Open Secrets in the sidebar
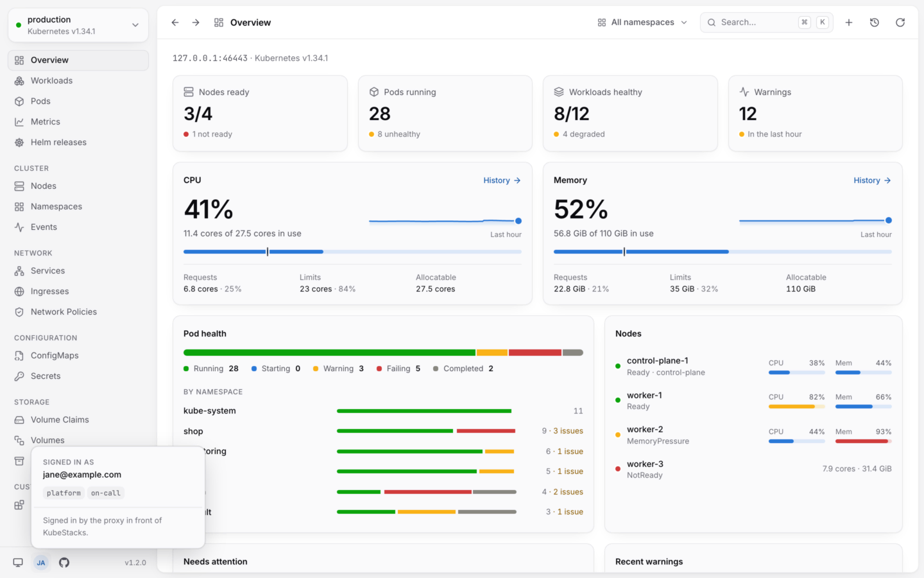Image resolution: width=924 pixels, height=578 pixels. click(78, 376)
